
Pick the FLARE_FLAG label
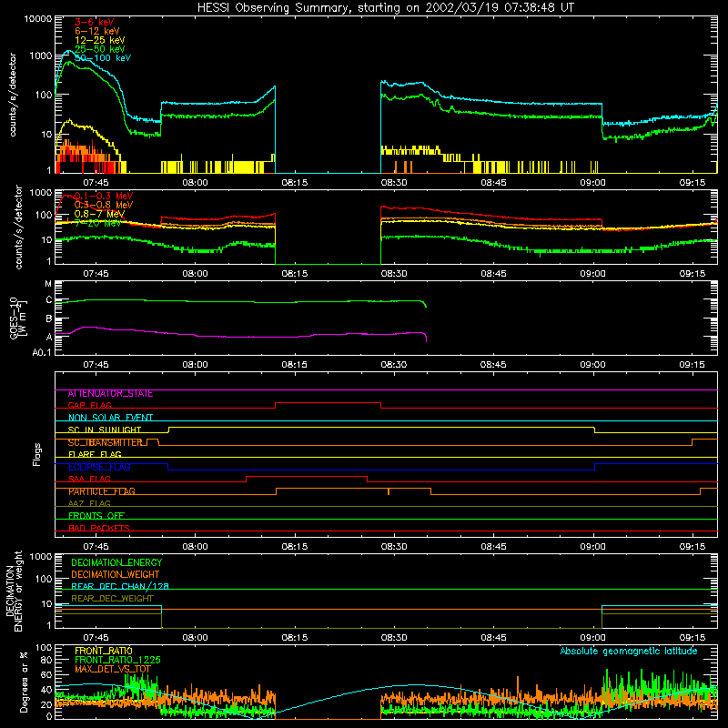95,454
